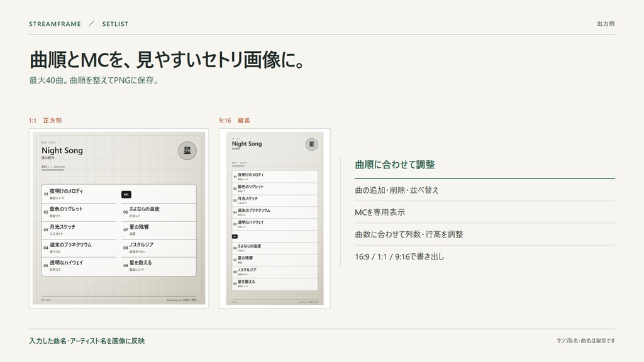Click song 08 ノスタルジア in vertical preview

pyautogui.click(x=275, y=271)
